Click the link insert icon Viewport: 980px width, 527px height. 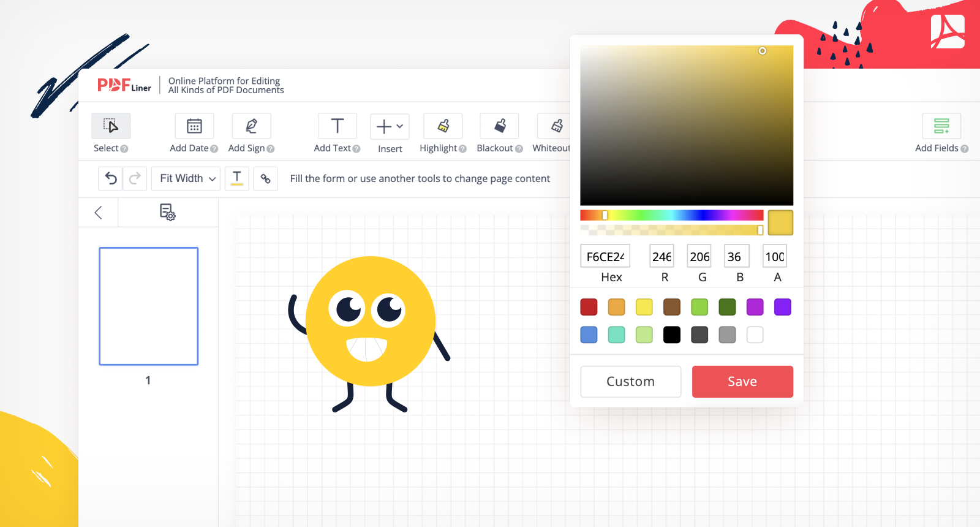click(x=265, y=178)
